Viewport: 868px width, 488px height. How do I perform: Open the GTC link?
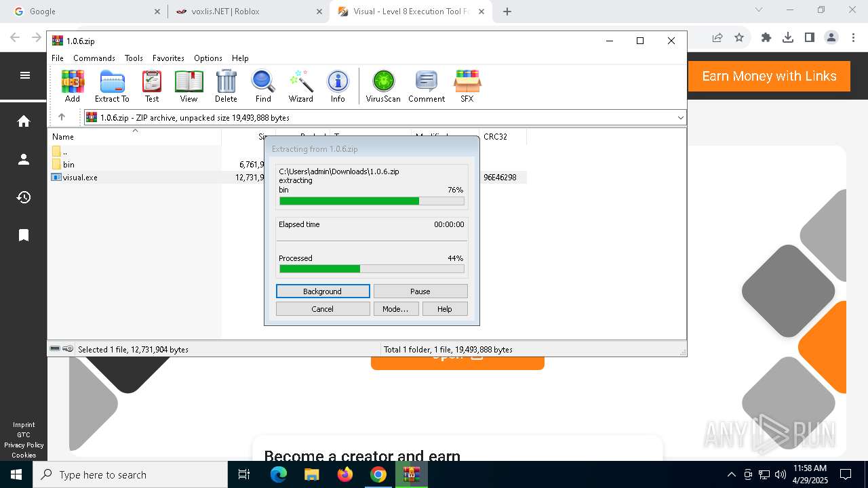pos(24,435)
